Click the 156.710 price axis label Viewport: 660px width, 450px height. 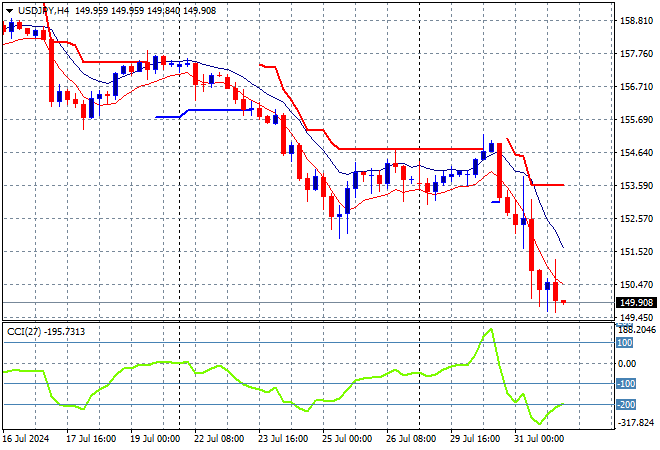tap(636, 86)
